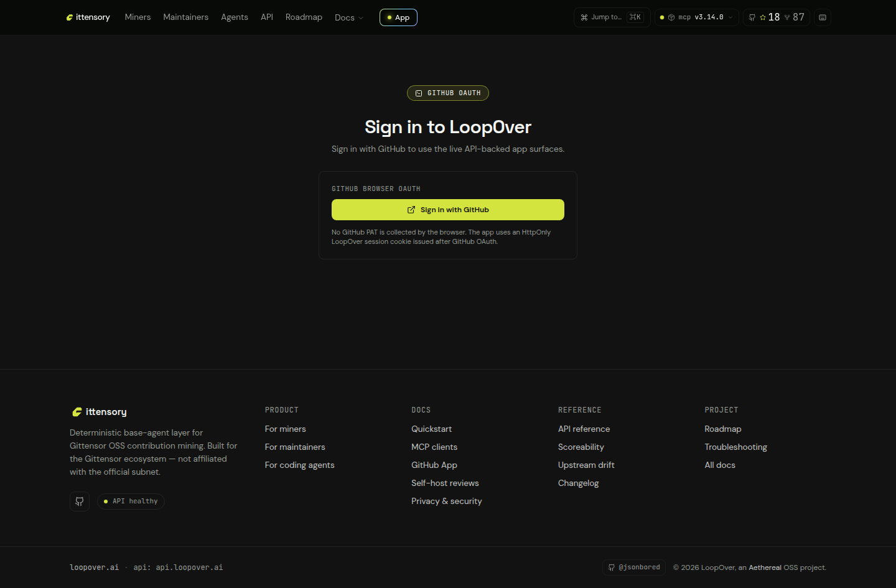
Task: Open the GitHub stars and forks counter
Action: click(777, 17)
